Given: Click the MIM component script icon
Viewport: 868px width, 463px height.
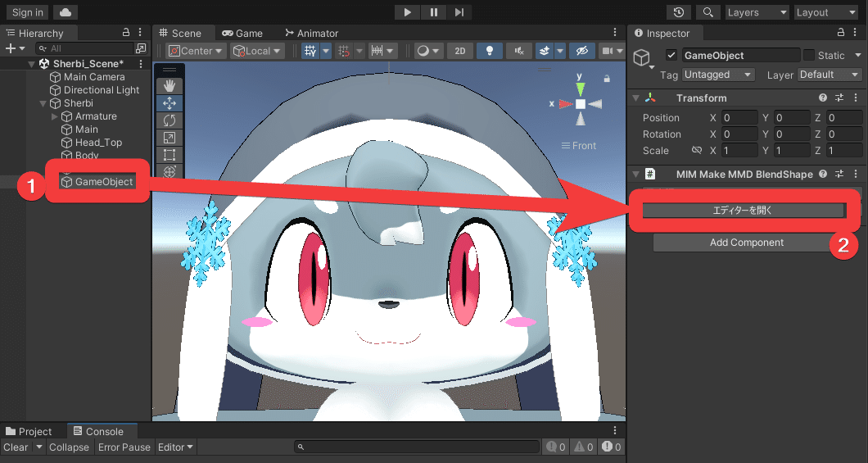Looking at the screenshot, I should pos(650,174).
